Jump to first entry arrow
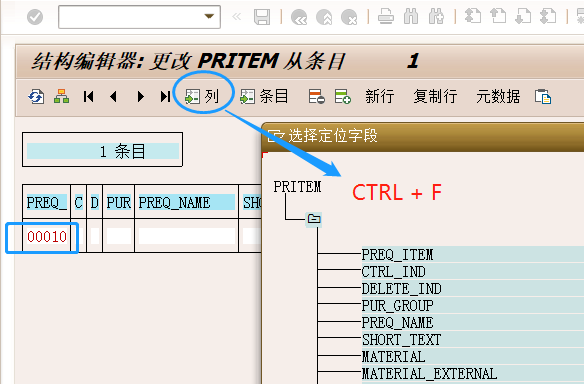The width and height of the screenshot is (584, 384). [x=89, y=97]
